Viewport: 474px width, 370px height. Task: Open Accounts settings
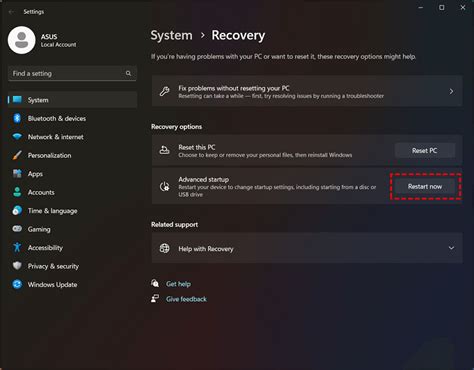(x=72, y=192)
